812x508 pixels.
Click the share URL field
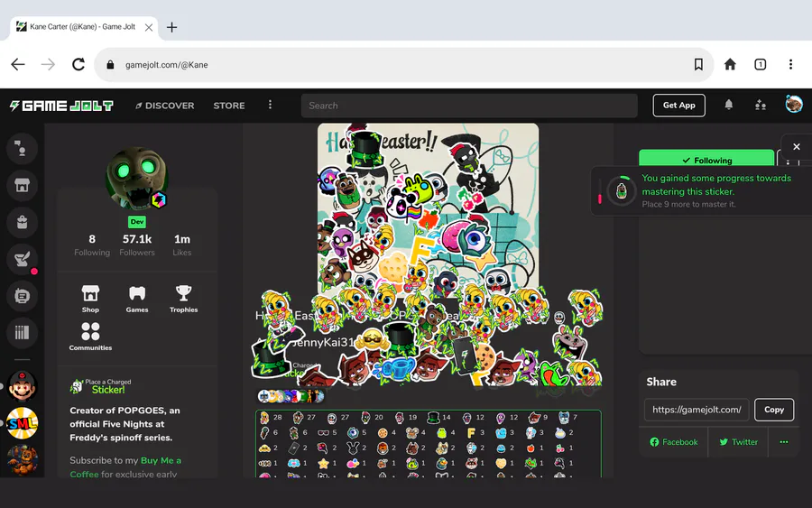[697, 410]
